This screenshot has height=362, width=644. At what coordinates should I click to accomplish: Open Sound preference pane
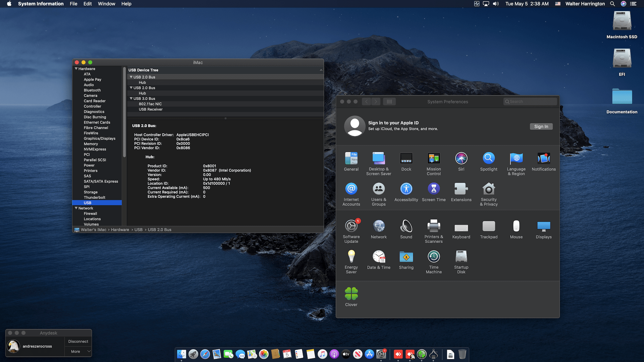[406, 229]
